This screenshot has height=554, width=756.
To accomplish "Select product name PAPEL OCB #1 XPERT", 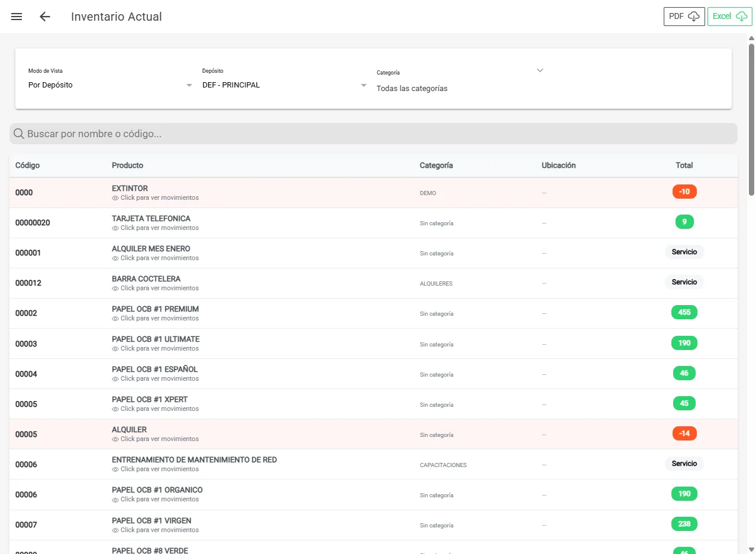I will (x=150, y=400).
